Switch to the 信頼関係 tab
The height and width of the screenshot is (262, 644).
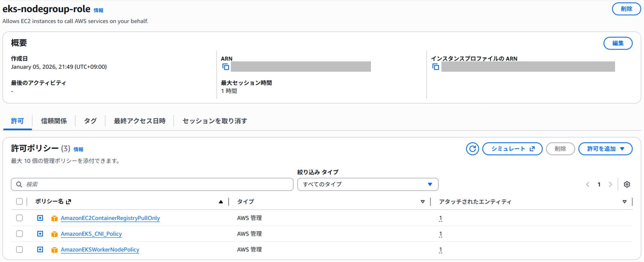point(54,121)
